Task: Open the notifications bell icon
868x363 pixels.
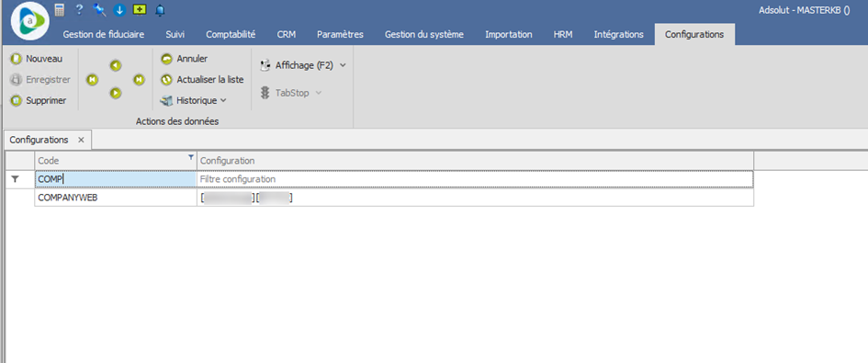Action: point(160,10)
